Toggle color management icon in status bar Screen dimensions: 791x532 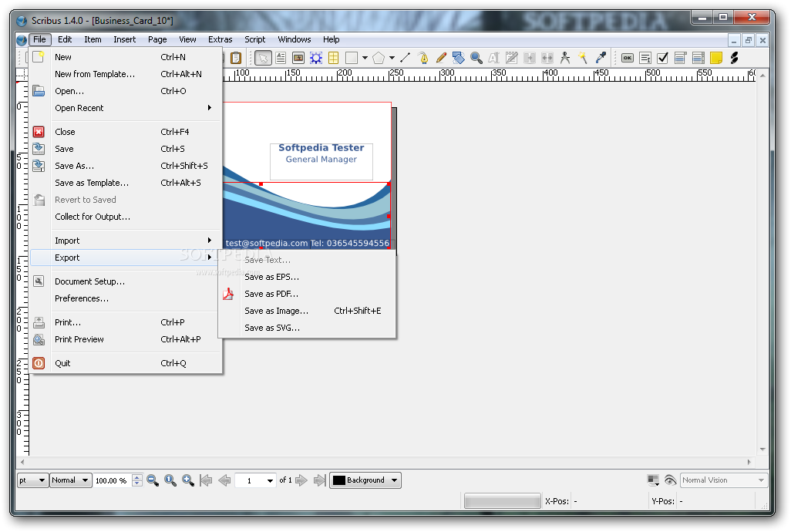pos(653,480)
